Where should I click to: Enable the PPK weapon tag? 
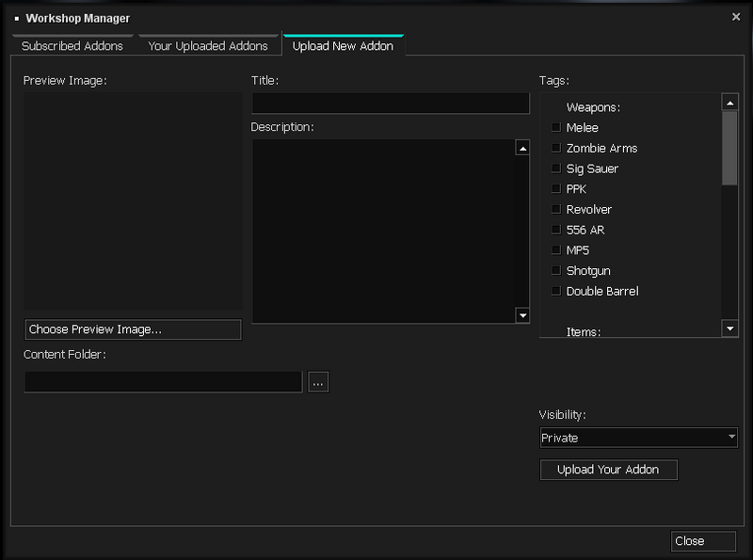(555, 188)
